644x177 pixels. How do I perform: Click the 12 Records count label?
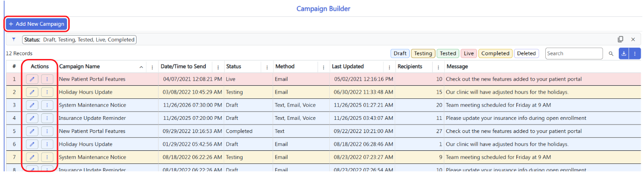(19, 53)
